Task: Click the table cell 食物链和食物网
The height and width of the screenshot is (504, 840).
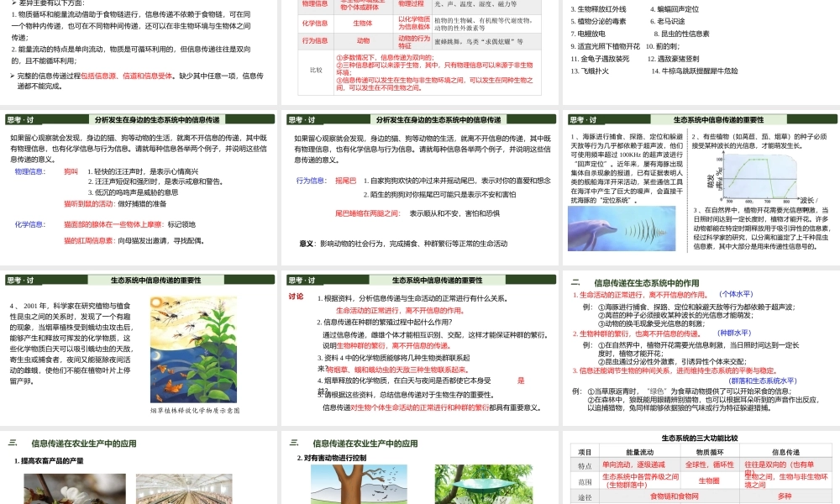Action: (x=674, y=496)
